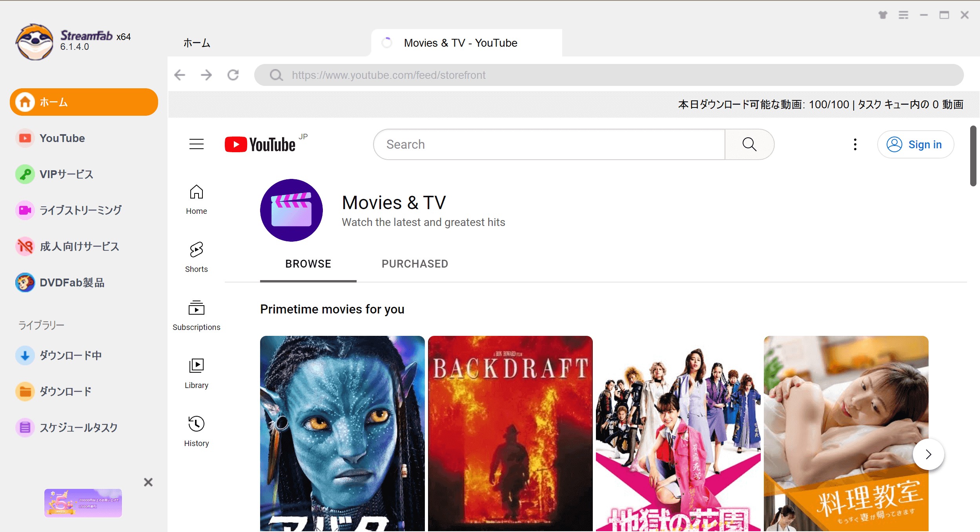Open YouTube Library

[x=197, y=373]
